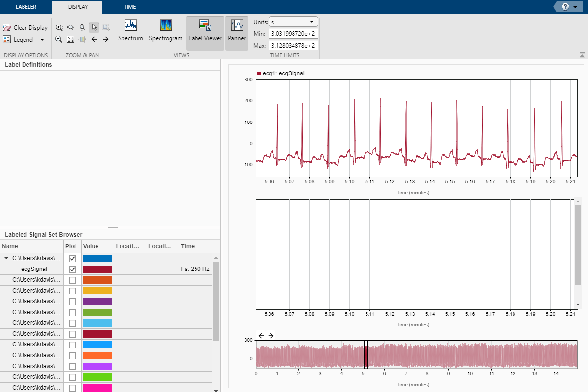This screenshot has height=392, width=588.
Task: Switch to the LABELER tab
Action: click(x=25, y=7)
